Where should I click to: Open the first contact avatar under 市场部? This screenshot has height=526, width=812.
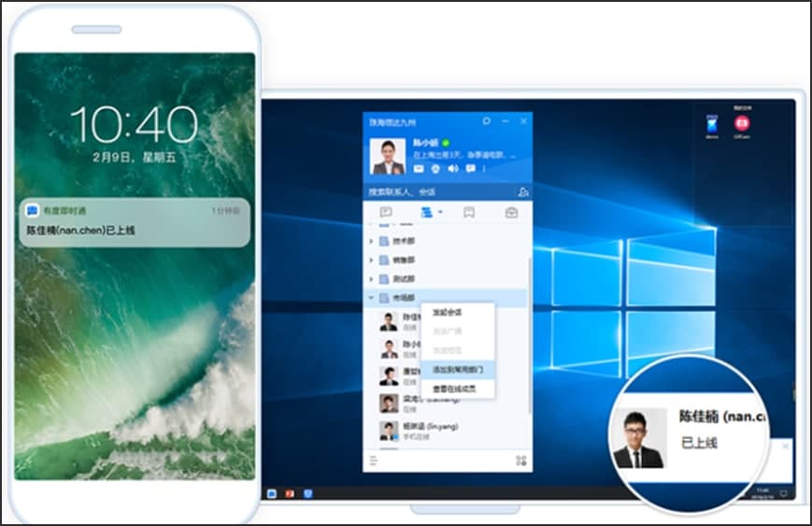click(x=389, y=321)
